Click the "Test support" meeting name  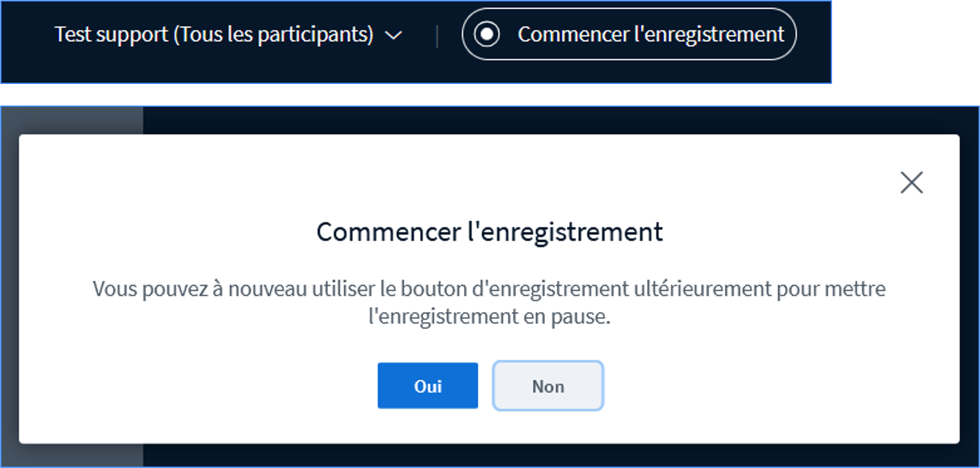click(111, 35)
